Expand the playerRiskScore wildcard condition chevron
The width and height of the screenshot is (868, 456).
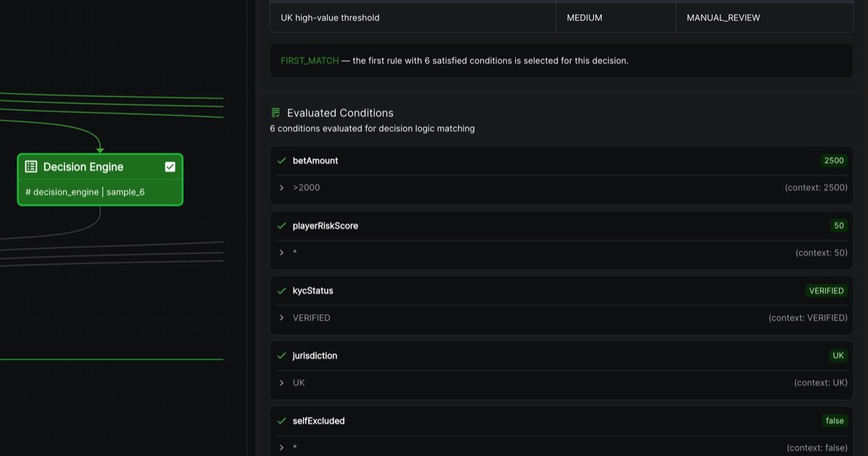point(282,253)
